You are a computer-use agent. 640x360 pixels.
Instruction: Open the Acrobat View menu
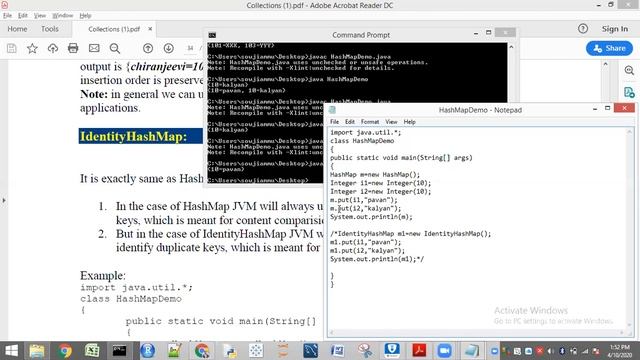tap(40, 16)
